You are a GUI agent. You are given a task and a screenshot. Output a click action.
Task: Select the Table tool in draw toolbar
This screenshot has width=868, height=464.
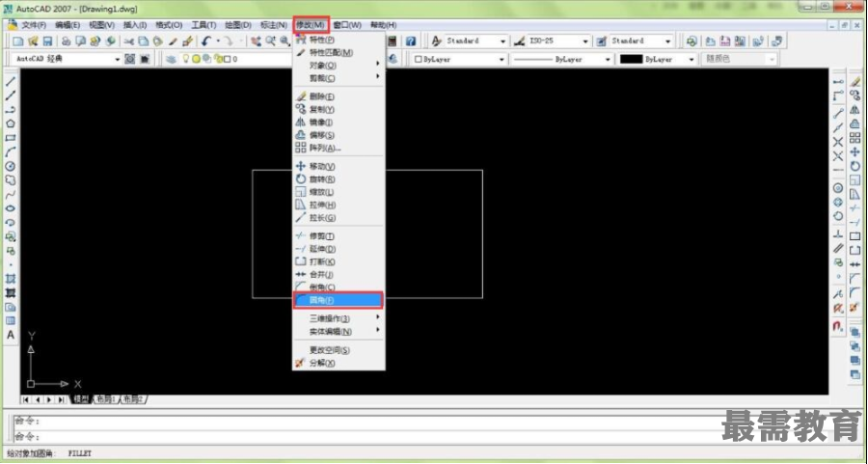click(11, 321)
